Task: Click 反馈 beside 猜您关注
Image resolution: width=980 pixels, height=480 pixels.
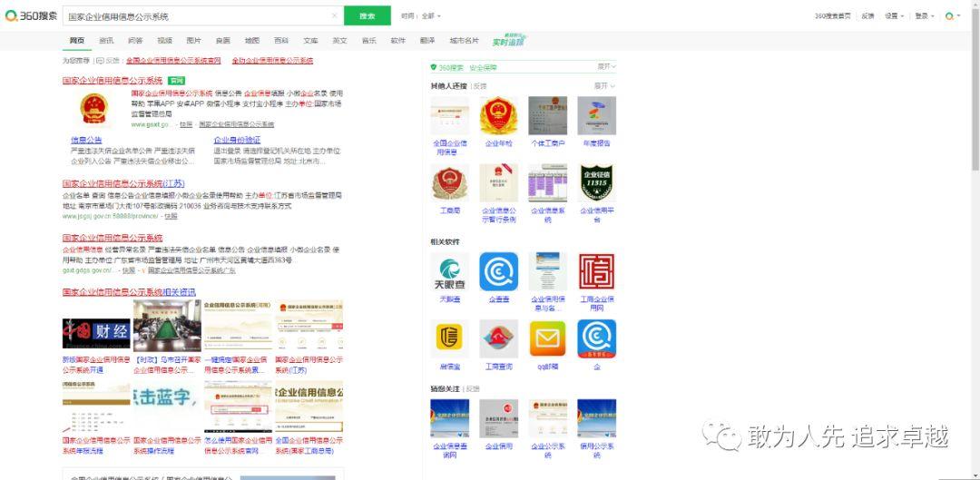Action: (x=473, y=388)
